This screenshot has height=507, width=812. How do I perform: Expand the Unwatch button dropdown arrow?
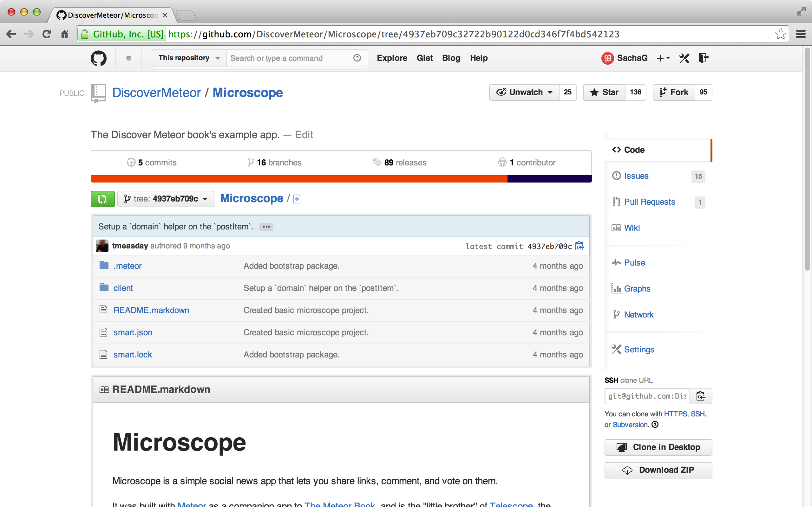coord(549,92)
